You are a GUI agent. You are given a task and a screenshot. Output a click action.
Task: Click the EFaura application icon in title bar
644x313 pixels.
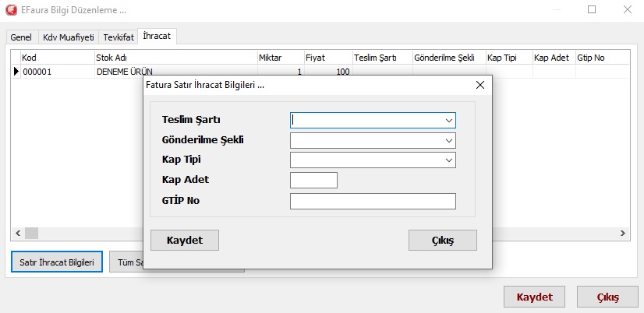(x=11, y=10)
